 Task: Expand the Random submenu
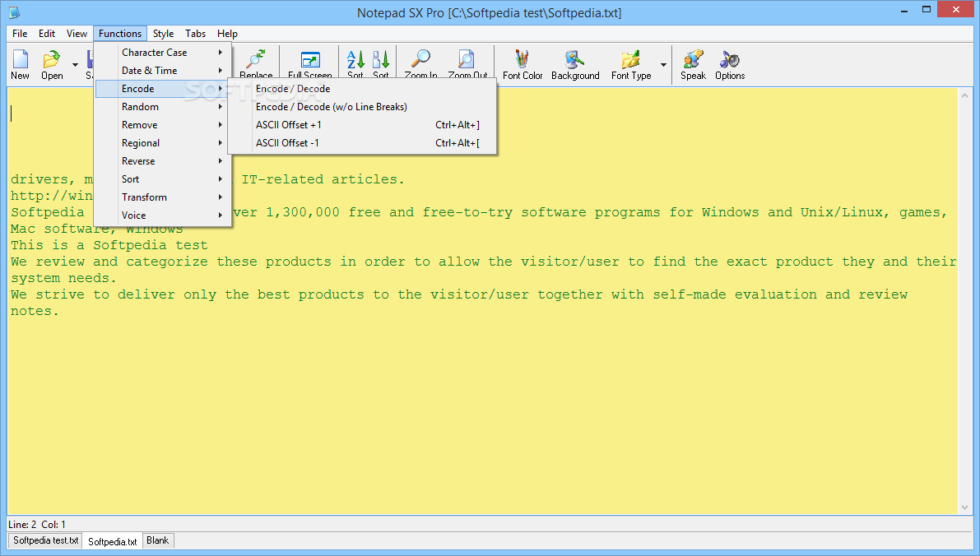pyautogui.click(x=162, y=107)
